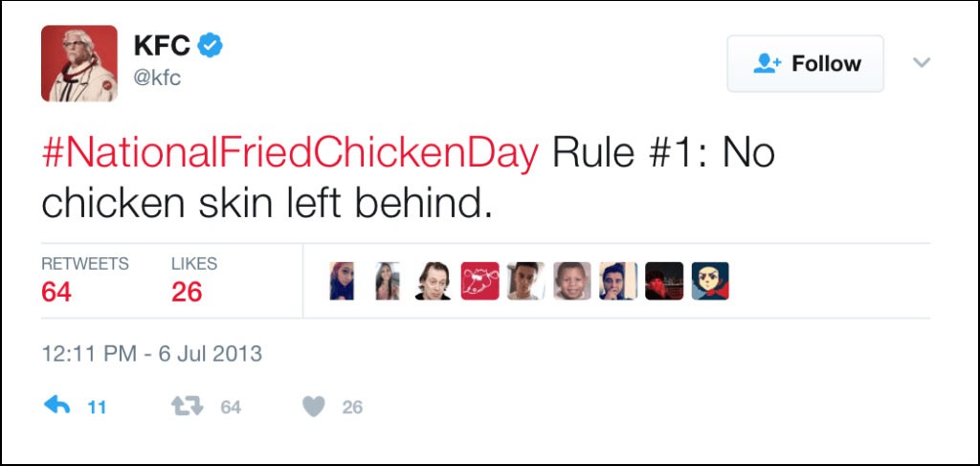Viewport: 980px width, 466px height.
Task: Like the tweet with the heart icon
Action: click(x=314, y=407)
